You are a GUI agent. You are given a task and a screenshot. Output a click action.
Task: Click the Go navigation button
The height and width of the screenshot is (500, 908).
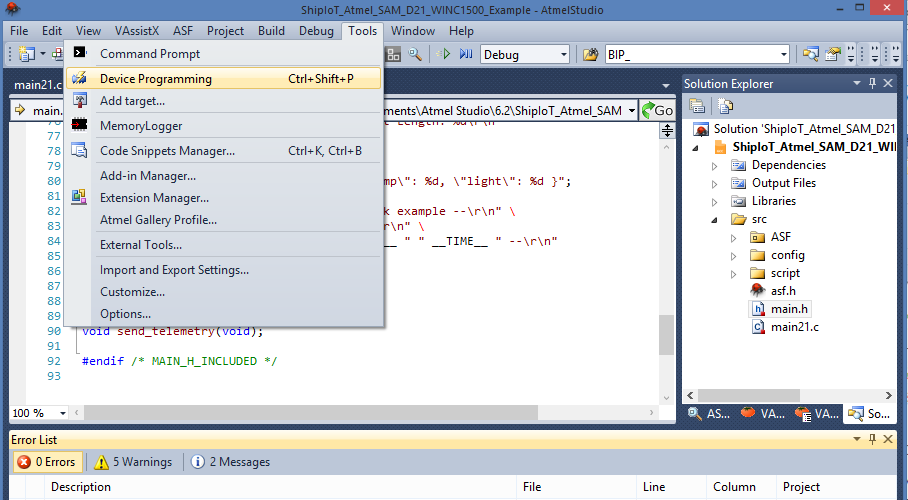click(657, 110)
